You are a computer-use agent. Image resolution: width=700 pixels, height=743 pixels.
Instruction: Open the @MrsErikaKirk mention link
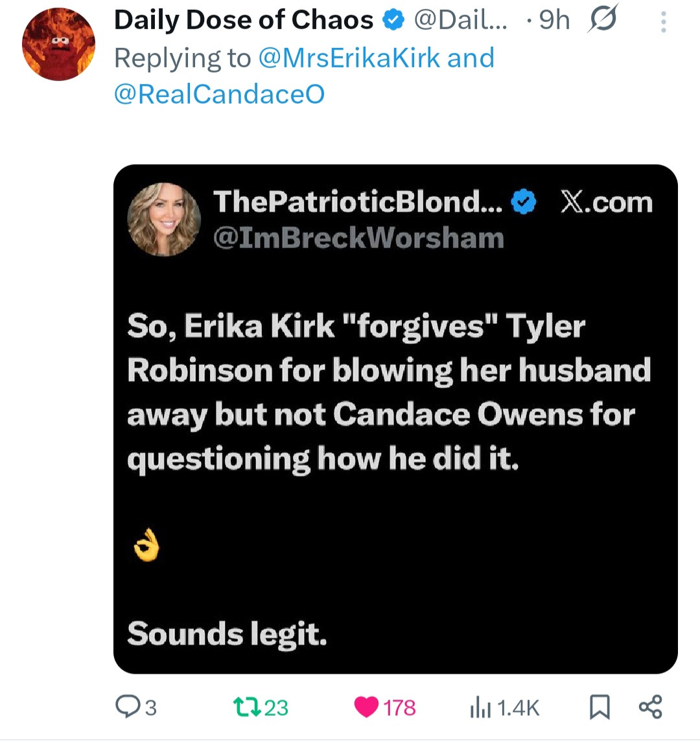350,58
